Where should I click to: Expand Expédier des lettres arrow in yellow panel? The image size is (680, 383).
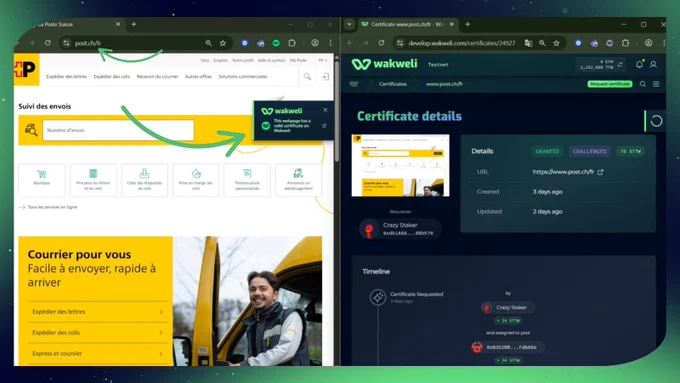click(x=161, y=312)
